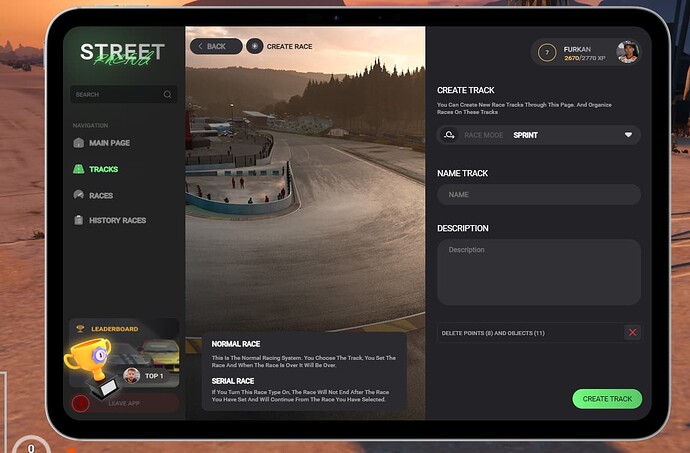Click the search magnifier icon
The width and height of the screenshot is (690, 453).
[x=167, y=94]
